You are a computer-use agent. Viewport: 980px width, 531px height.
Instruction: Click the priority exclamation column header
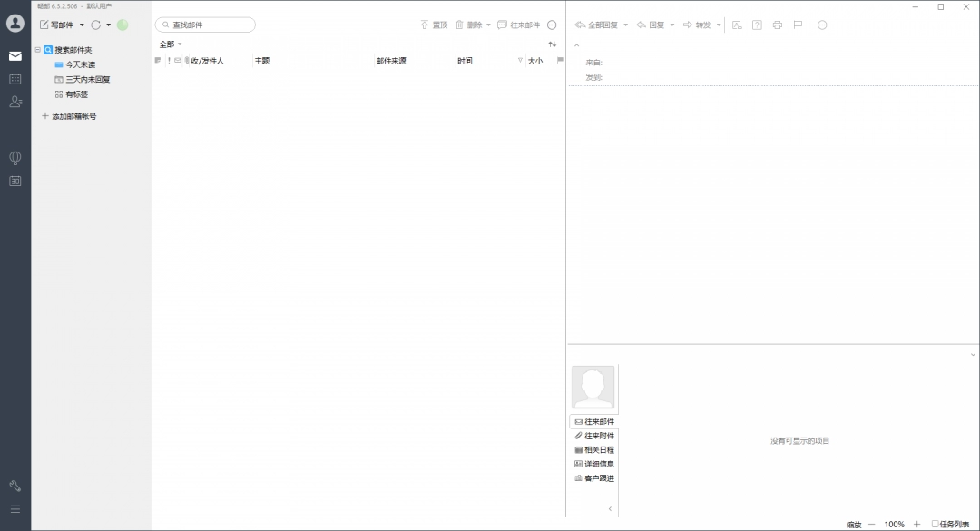169,61
